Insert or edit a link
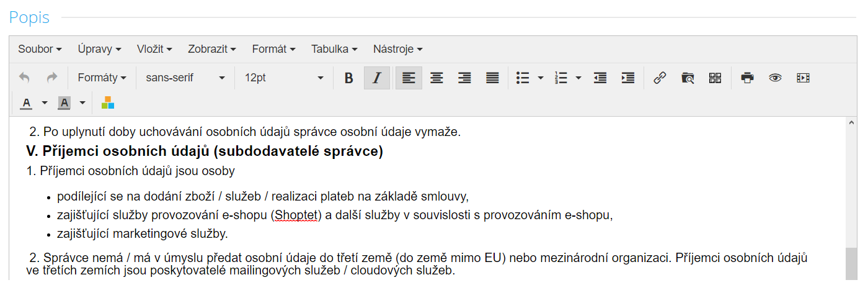 [x=660, y=78]
